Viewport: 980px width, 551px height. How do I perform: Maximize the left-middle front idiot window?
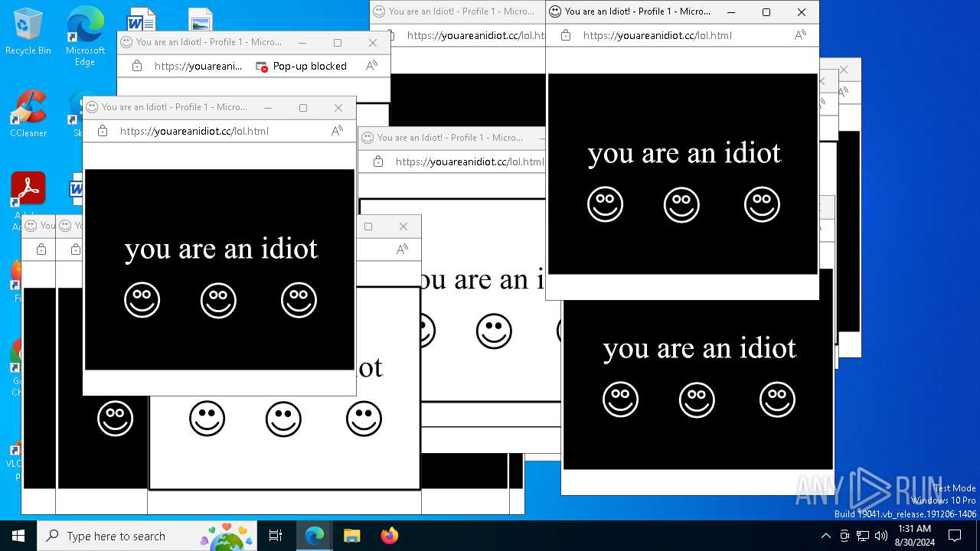(303, 107)
